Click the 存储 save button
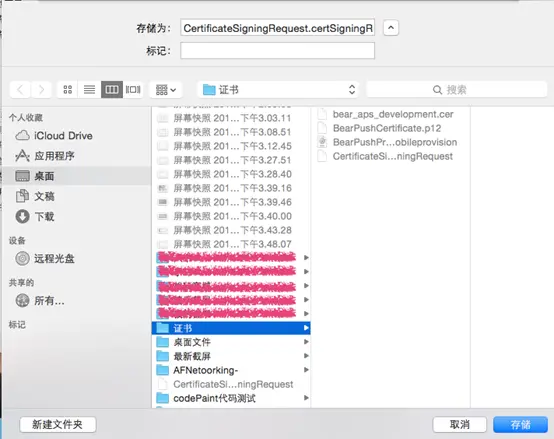554x439 pixels. click(x=520, y=424)
